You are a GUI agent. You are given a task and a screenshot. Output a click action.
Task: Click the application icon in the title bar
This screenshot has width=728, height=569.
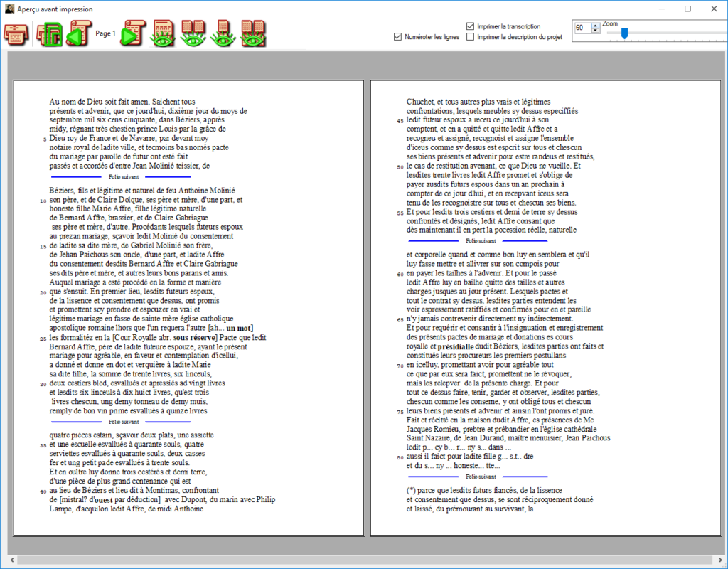point(9,9)
